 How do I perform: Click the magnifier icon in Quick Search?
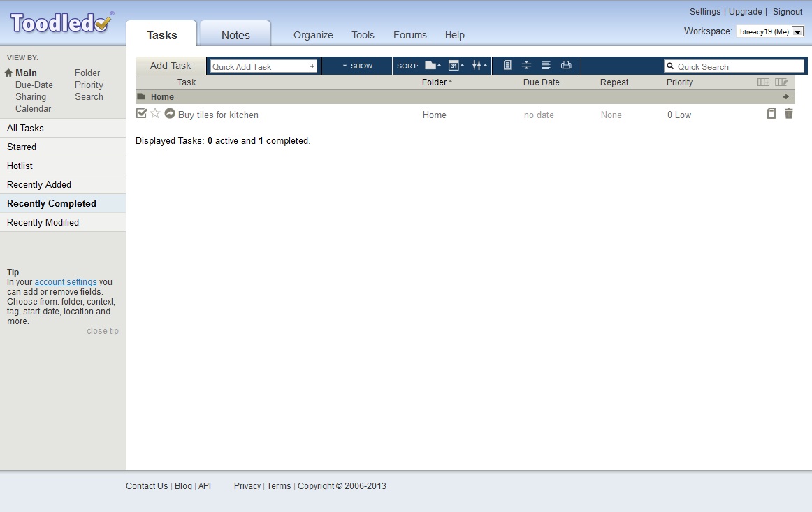(670, 66)
